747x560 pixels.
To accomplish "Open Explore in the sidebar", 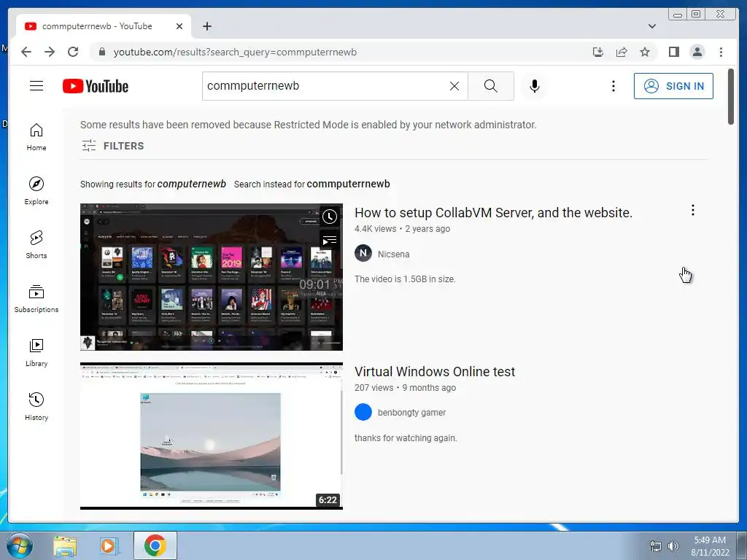I will coord(36,190).
